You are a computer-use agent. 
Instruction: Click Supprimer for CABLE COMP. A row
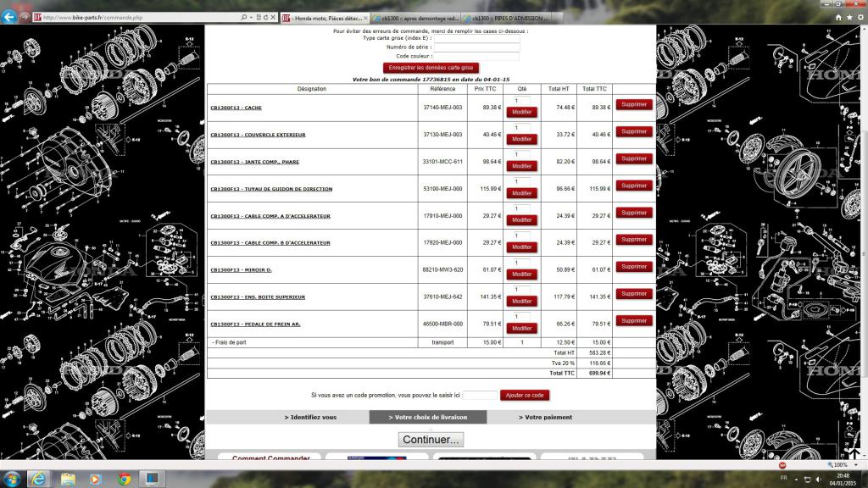(634, 213)
